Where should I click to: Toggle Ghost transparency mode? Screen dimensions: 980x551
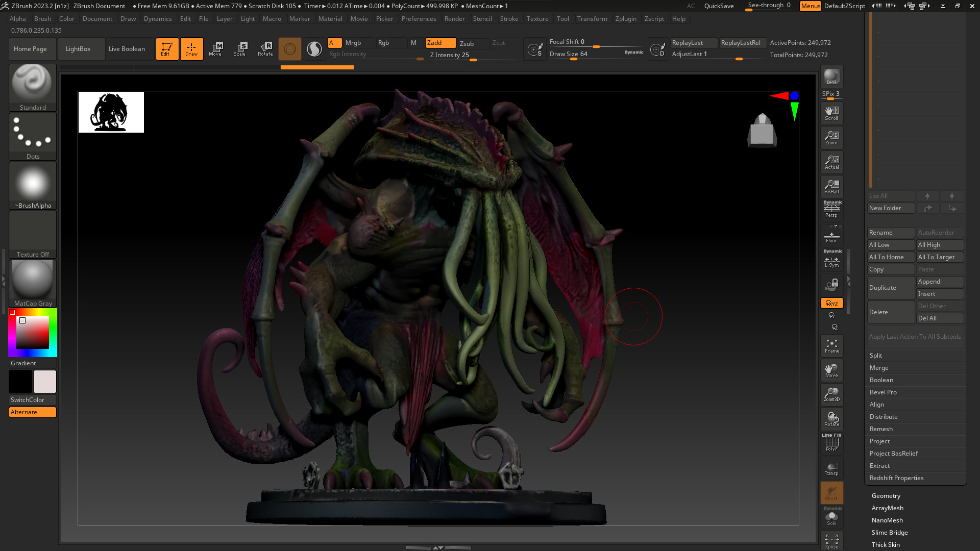point(831,493)
